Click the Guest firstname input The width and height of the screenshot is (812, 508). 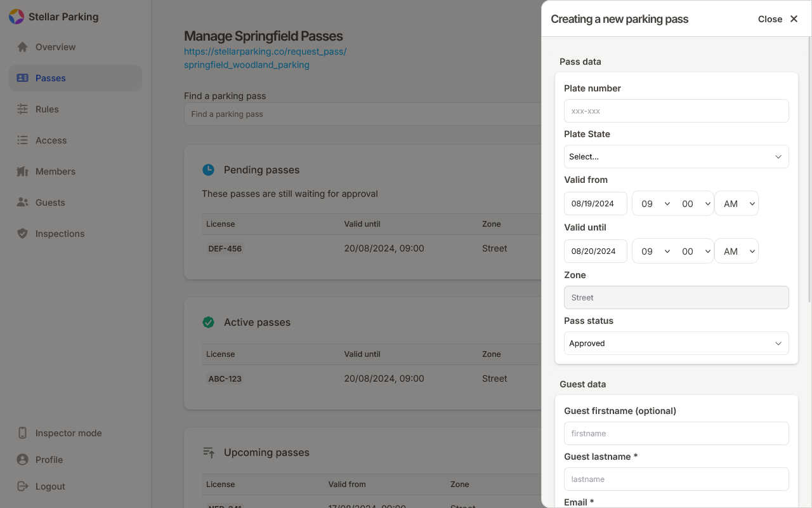pos(676,434)
